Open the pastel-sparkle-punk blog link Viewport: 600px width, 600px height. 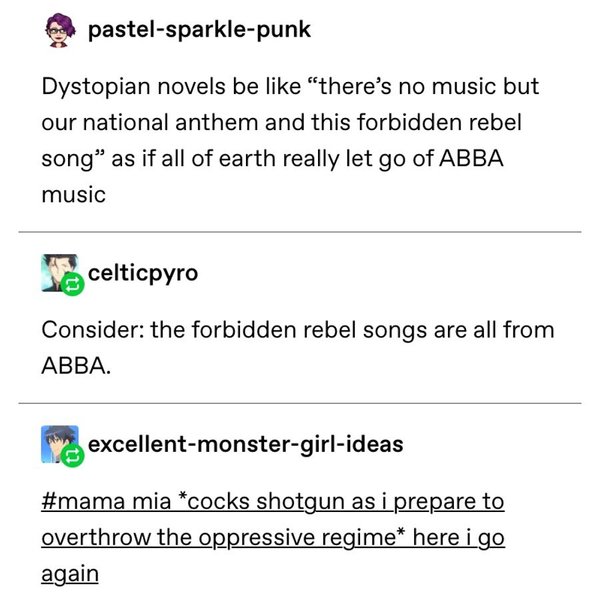pyautogui.click(x=199, y=30)
